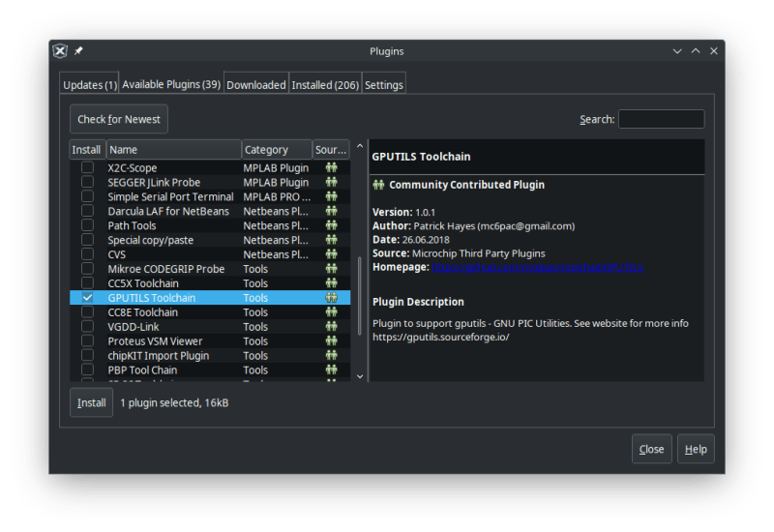The image size is (774, 532).
Task: Open the GPUTILS GitHub homepage link
Action: [537, 268]
